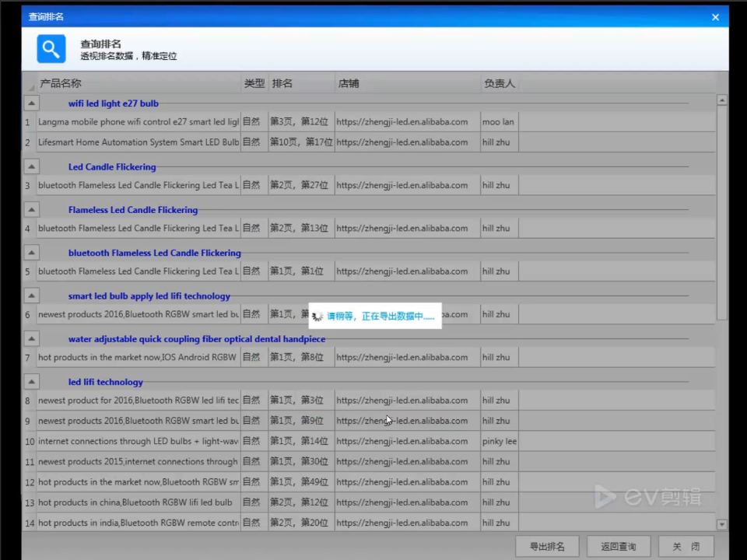Viewport: 747px width, 560px height.
Task: Collapse the "bluetooth Flameless Led Candle Flickering" group
Action: coord(31,252)
